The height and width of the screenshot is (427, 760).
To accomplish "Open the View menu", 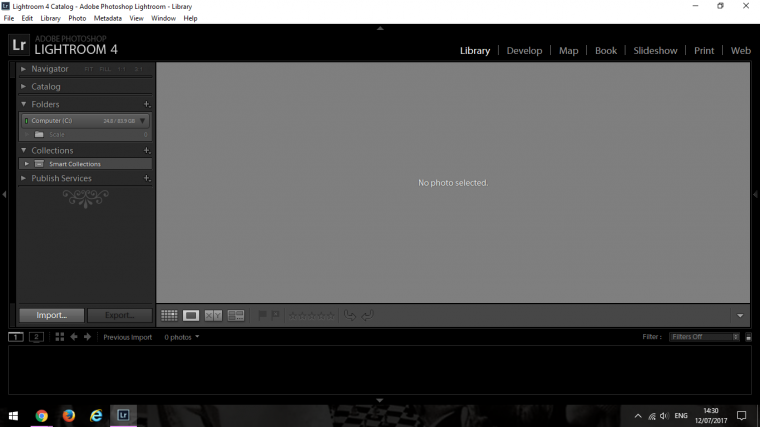I will point(136,18).
